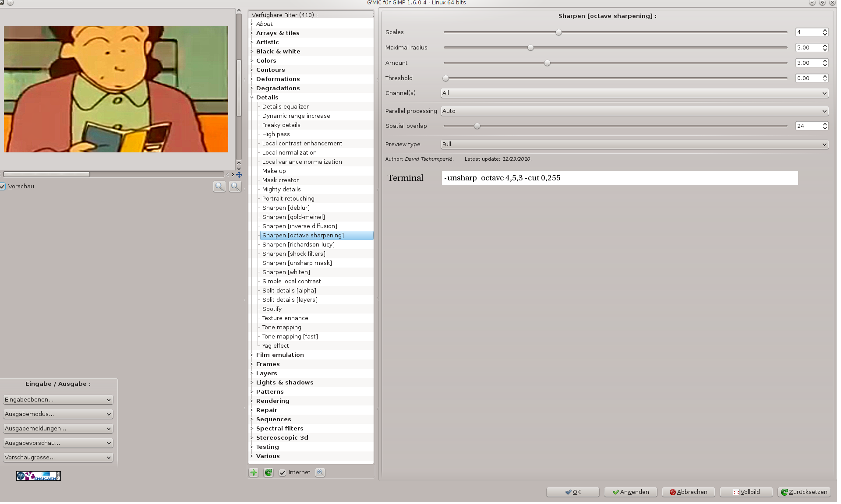Click the ENSICAEN logo

pos(39,476)
